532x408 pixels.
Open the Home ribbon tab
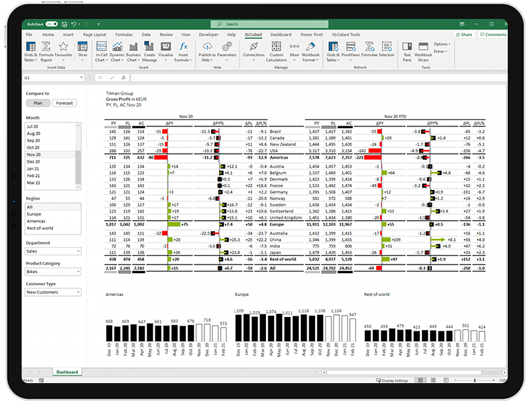tap(48, 35)
